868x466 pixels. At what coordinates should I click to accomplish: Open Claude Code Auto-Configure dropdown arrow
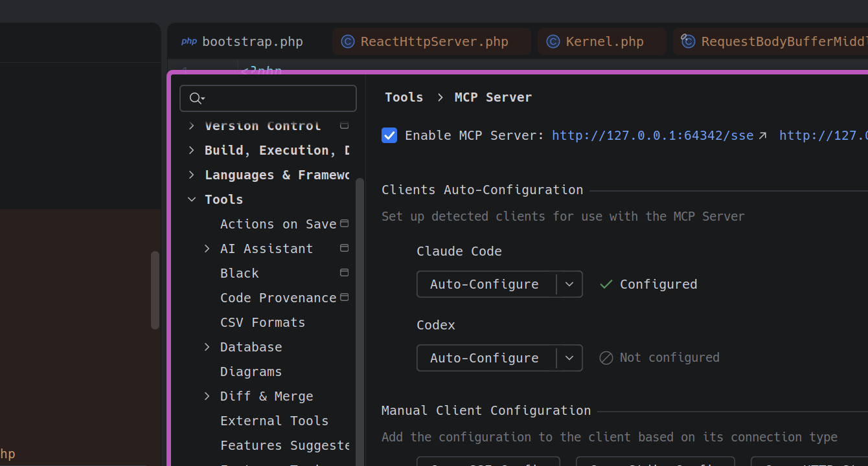pyautogui.click(x=569, y=284)
